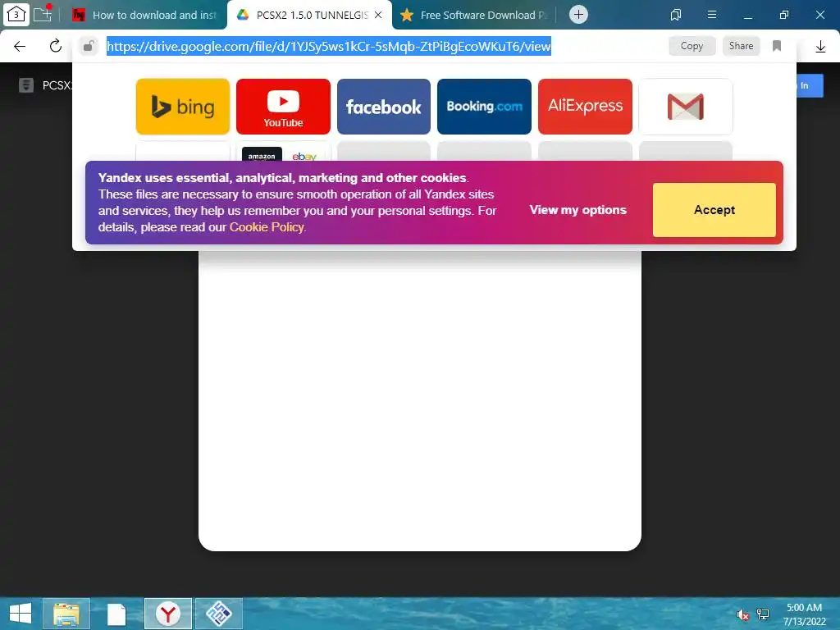Viewport: 840px width, 630px height.
Task: Open File Explorer from the taskbar
Action: (66, 614)
